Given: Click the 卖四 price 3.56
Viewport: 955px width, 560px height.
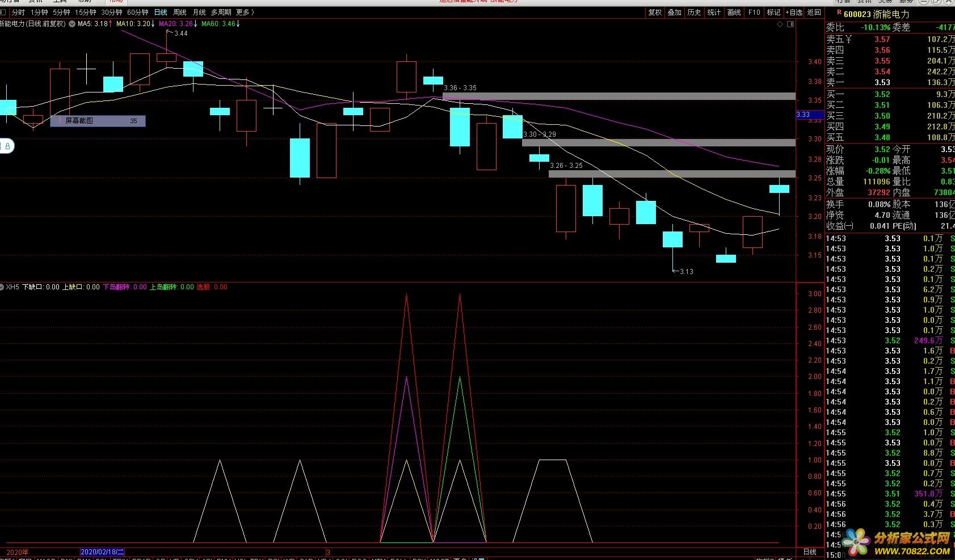Looking at the screenshot, I should [882, 50].
